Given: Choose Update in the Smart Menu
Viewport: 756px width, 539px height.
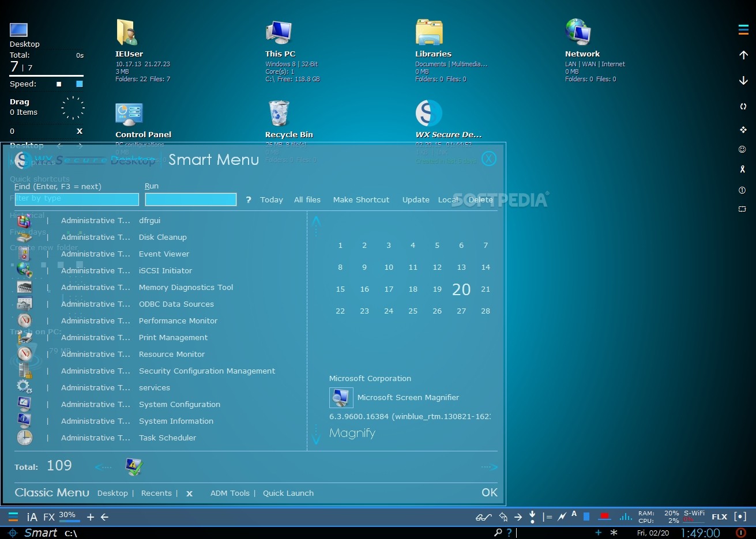Looking at the screenshot, I should coord(416,199).
